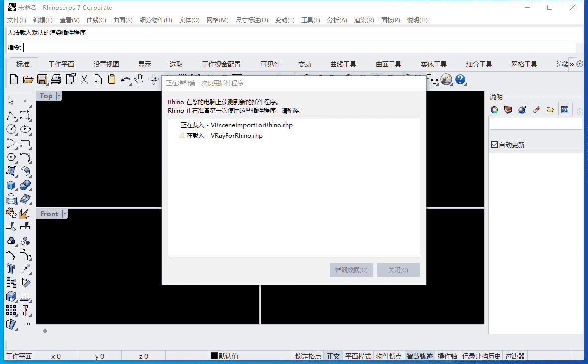
Task: Toggle 正交 ortho mode in status bar
Action: point(333,356)
